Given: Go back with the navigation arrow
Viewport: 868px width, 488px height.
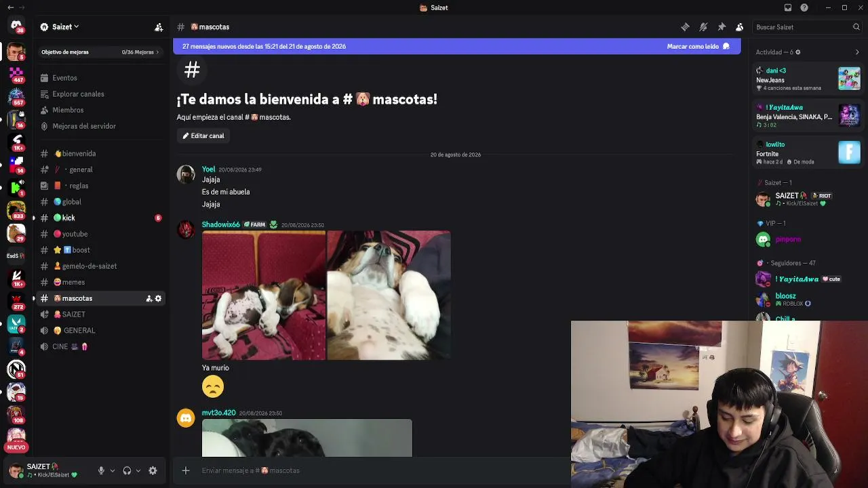Looking at the screenshot, I should [x=10, y=7].
